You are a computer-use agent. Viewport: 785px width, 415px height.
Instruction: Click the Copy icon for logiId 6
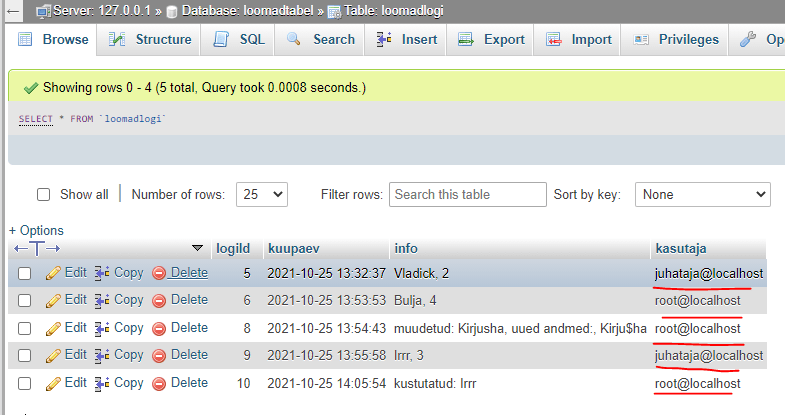coord(102,300)
